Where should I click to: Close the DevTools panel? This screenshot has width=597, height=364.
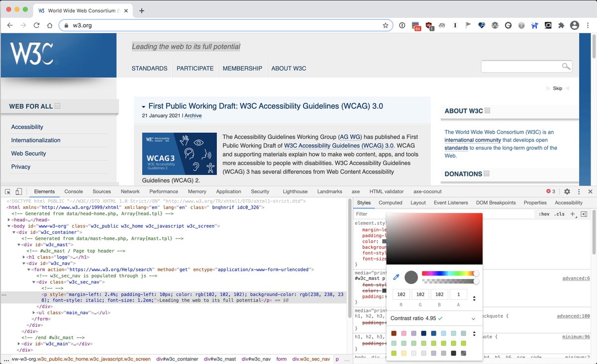pyautogui.click(x=591, y=191)
